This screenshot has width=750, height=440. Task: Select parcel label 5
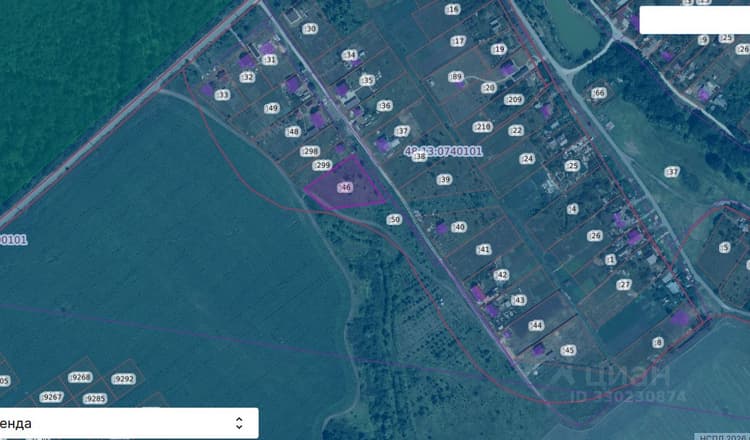tap(725, 247)
